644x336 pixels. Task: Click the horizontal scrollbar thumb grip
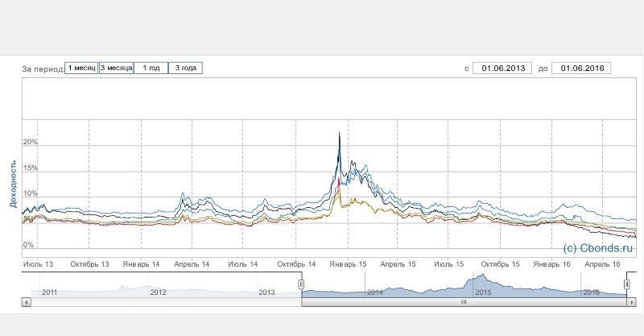coord(464,302)
